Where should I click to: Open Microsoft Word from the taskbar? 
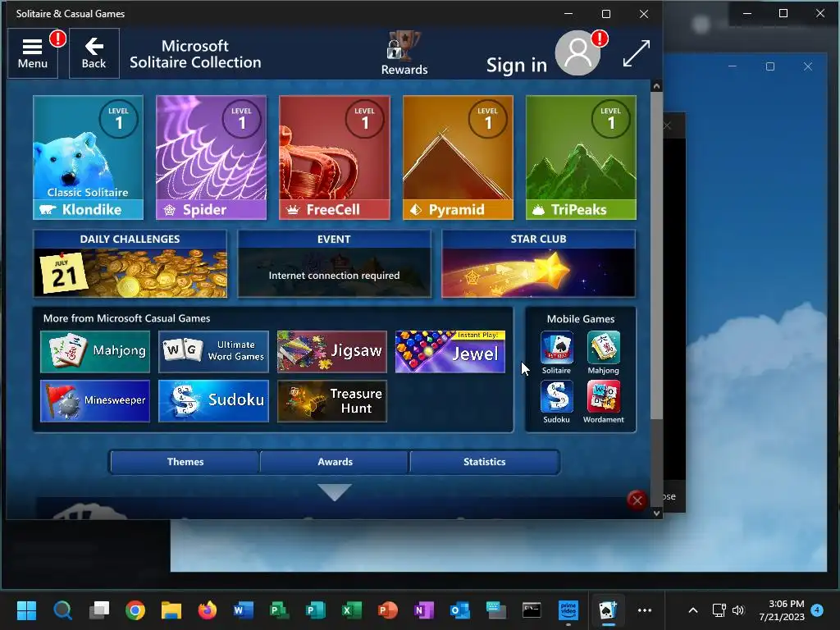244,610
